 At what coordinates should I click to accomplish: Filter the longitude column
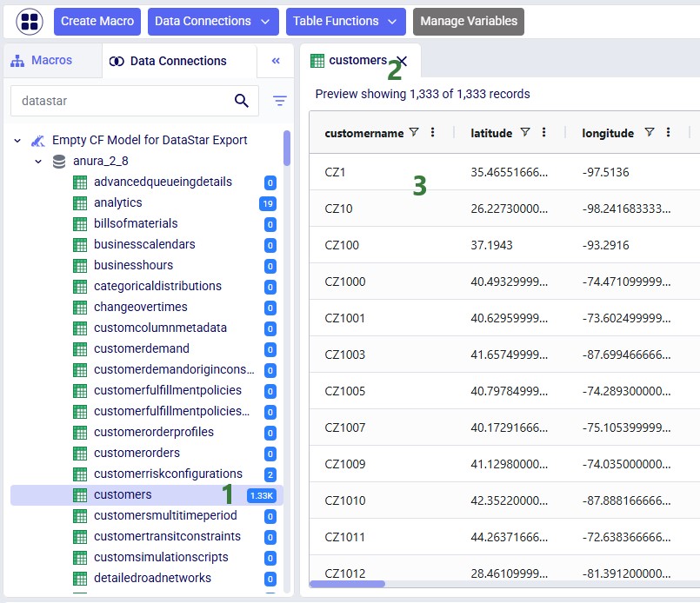650,132
